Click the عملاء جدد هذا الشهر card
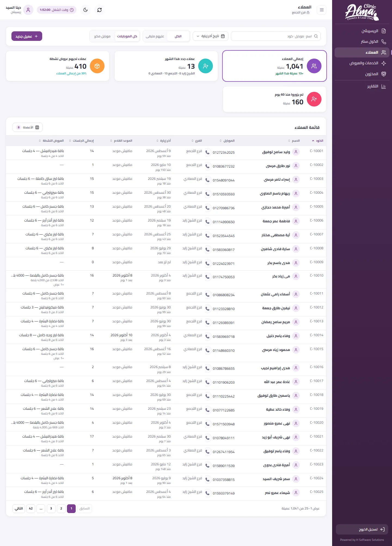 pyautogui.click(x=166, y=66)
